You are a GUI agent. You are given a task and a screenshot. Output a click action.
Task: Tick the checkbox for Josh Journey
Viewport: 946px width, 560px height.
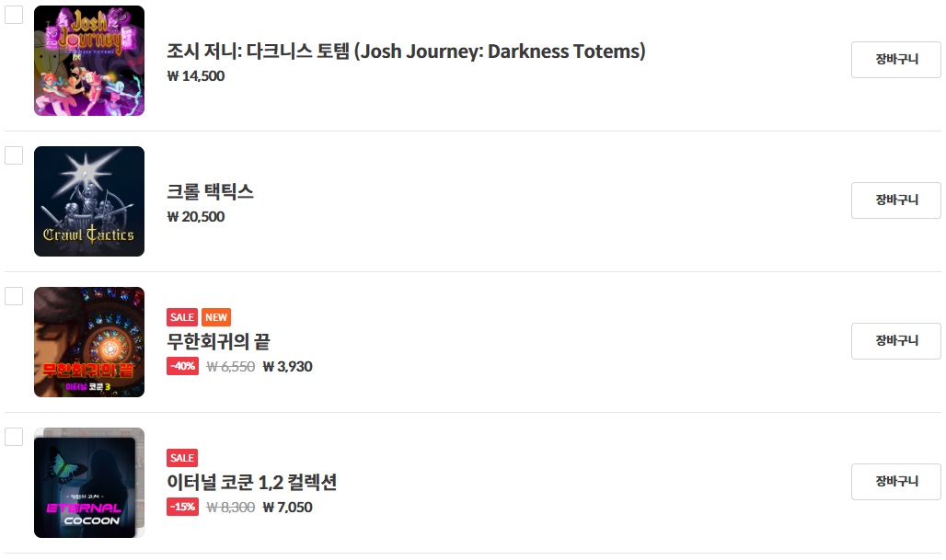pos(14,15)
